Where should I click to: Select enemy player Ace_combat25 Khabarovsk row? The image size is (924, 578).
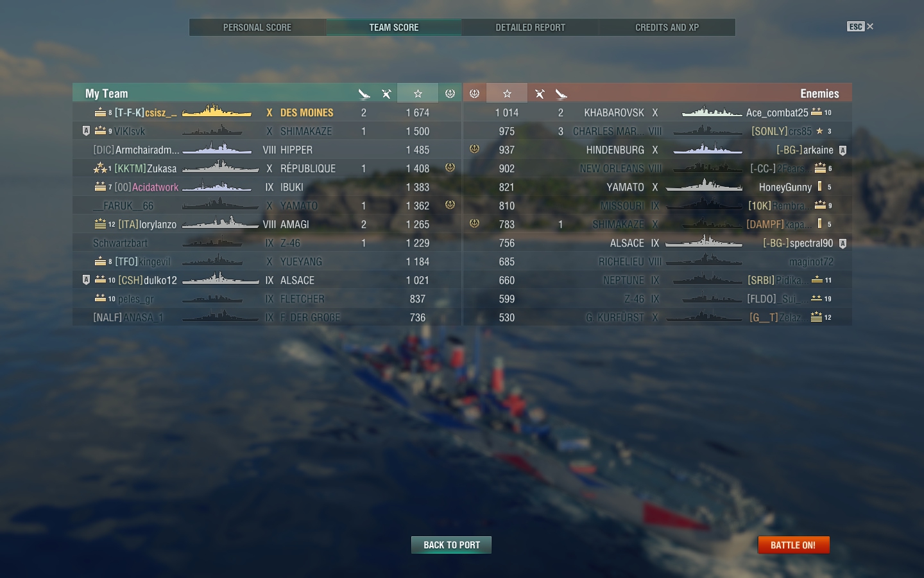tap(658, 112)
